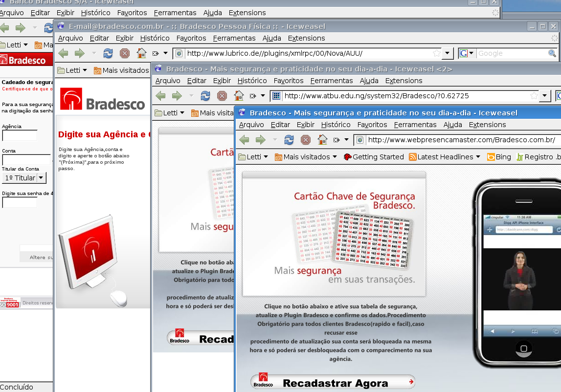
Task: Click the Cartão Chave de Segurança banner
Action: (x=334, y=234)
